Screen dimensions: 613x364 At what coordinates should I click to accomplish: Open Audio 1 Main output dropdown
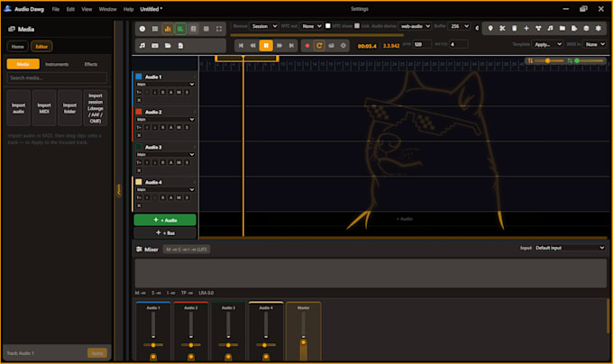(x=165, y=85)
